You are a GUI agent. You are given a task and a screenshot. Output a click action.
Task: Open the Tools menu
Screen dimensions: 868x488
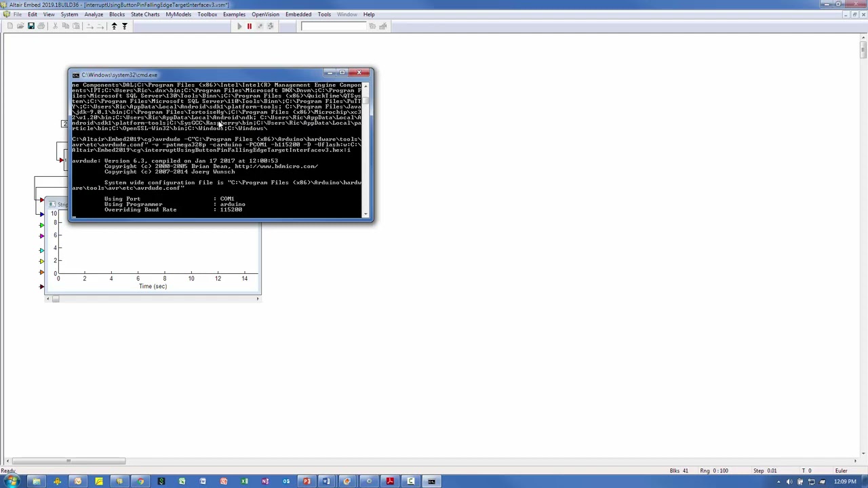[x=324, y=14]
